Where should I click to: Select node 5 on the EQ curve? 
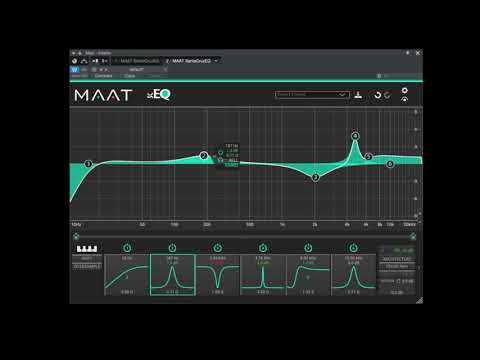tap(368, 157)
